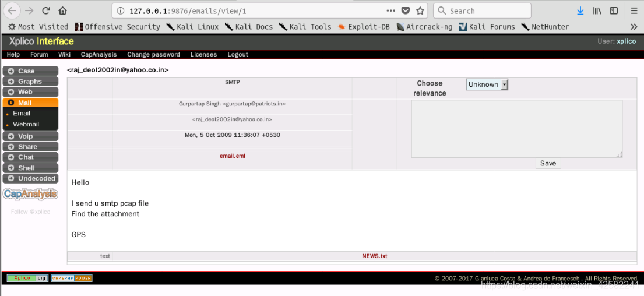Open the CapAnalysis menu item
The width and height of the screenshot is (644, 296).
pos(98,54)
